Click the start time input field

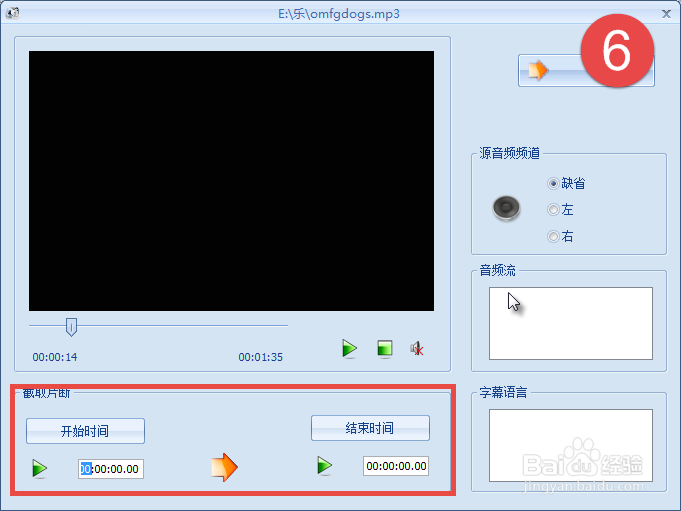click(x=111, y=469)
